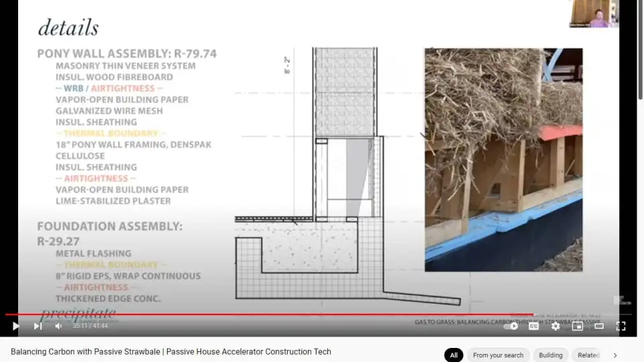Enter full screen mode

click(x=621, y=326)
